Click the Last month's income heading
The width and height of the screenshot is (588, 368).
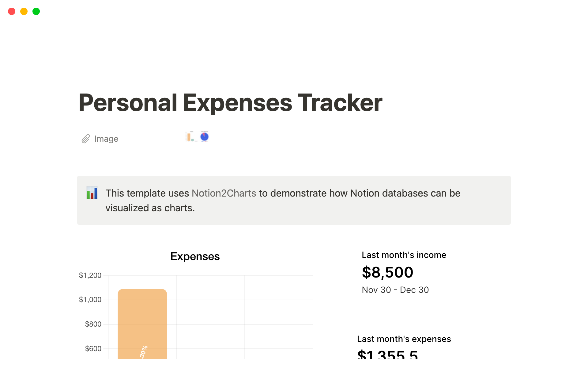tap(404, 255)
